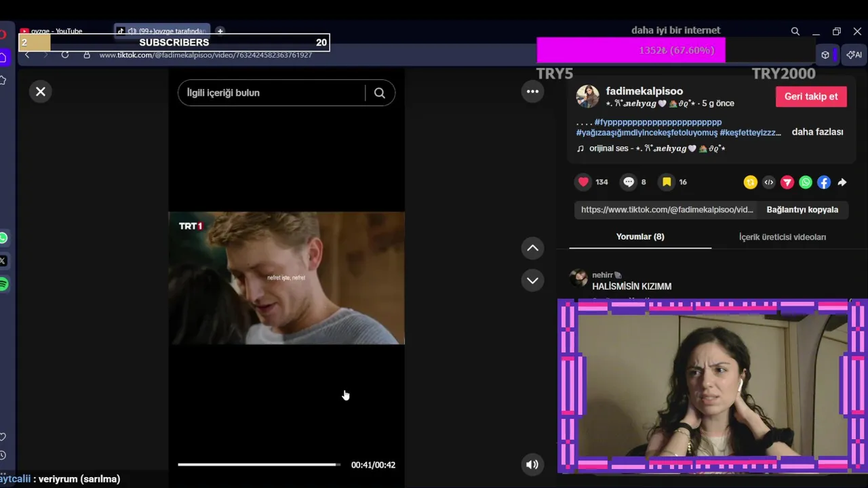The width and height of the screenshot is (868, 488).
Task: Open the Opera menu logo
Action: click(3, 34)
